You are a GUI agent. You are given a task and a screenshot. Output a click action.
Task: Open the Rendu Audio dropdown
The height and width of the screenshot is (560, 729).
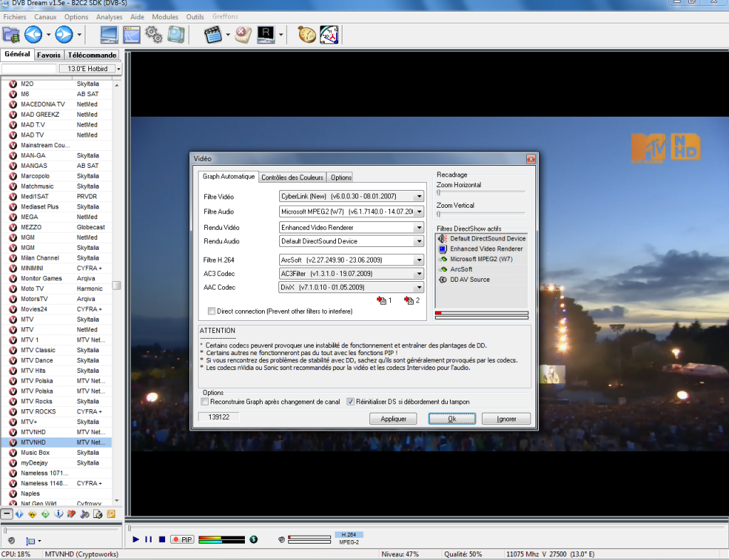tap(419, 241)
